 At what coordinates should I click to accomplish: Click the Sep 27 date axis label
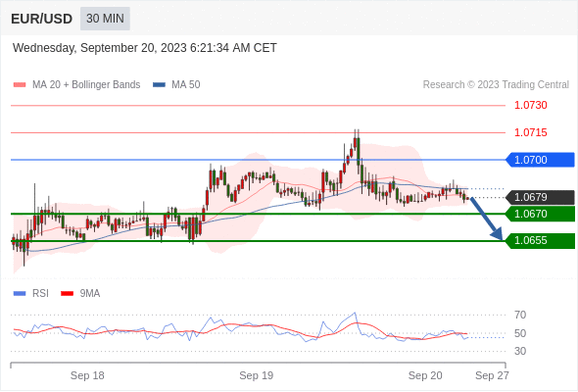[x=492, y=375]
